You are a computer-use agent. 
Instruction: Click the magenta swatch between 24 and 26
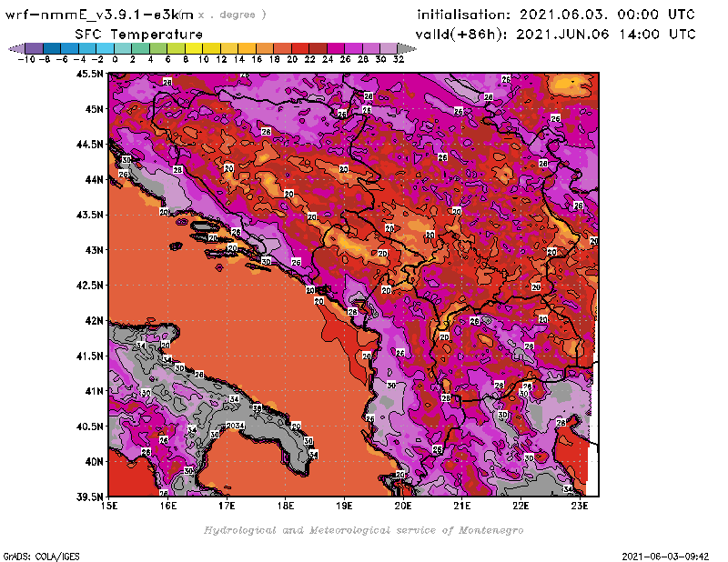pyautogui.click(x=335, y=48)
